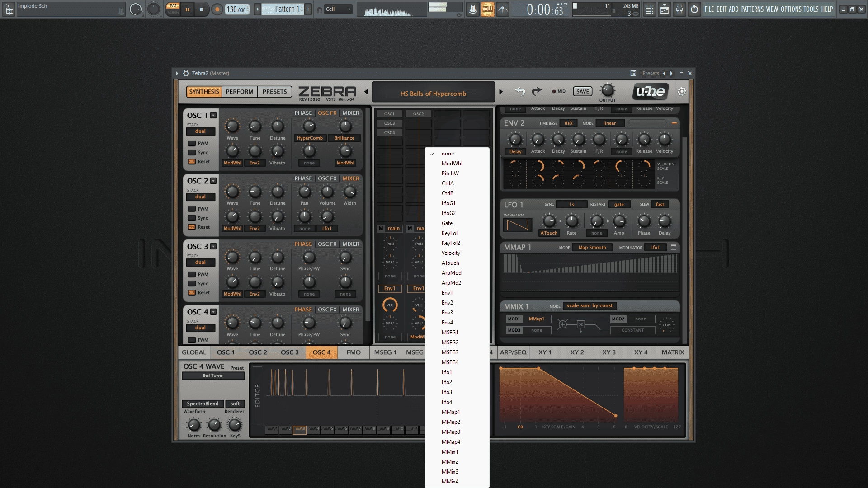Open OSC 2 dropdown arrow
This screenshot has height=488, width=868.
click(x=213, y=181)
